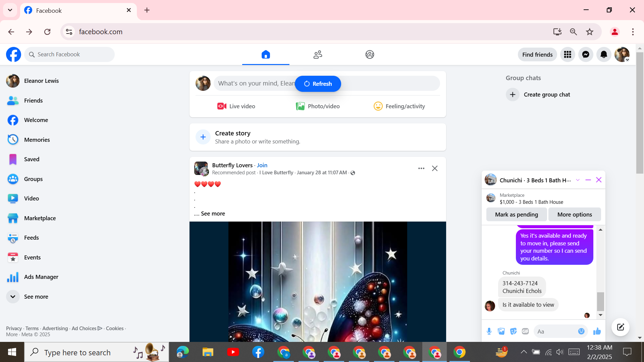Click the voice clip microphone icon
Viewport: 644px width, 362px height.
489,331
